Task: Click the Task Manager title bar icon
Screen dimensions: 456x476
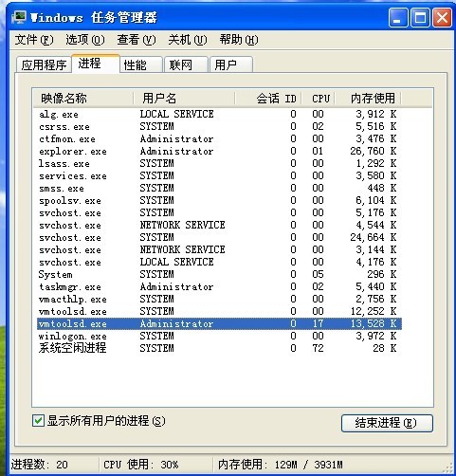Action: [18, 17]
